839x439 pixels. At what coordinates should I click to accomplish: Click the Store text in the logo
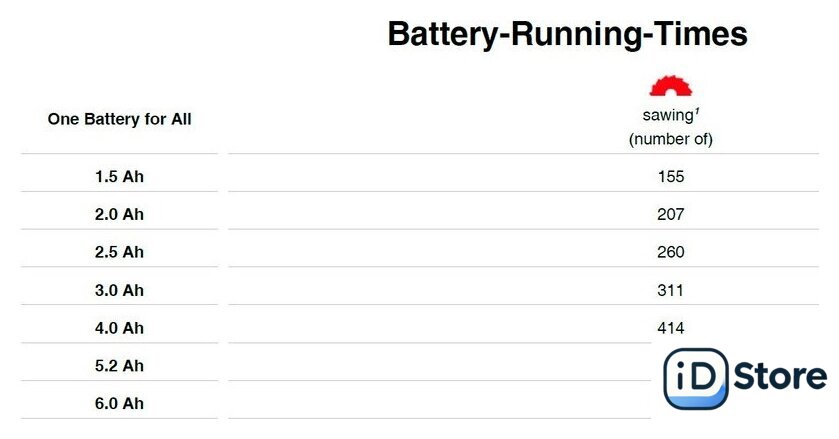pyautogui.click(x=780, y=376)
